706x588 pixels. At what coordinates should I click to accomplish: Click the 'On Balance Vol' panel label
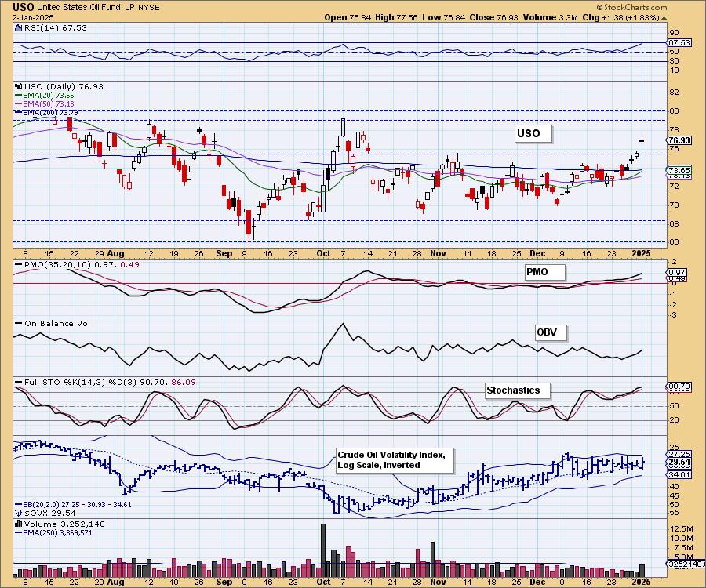point(57,324)
